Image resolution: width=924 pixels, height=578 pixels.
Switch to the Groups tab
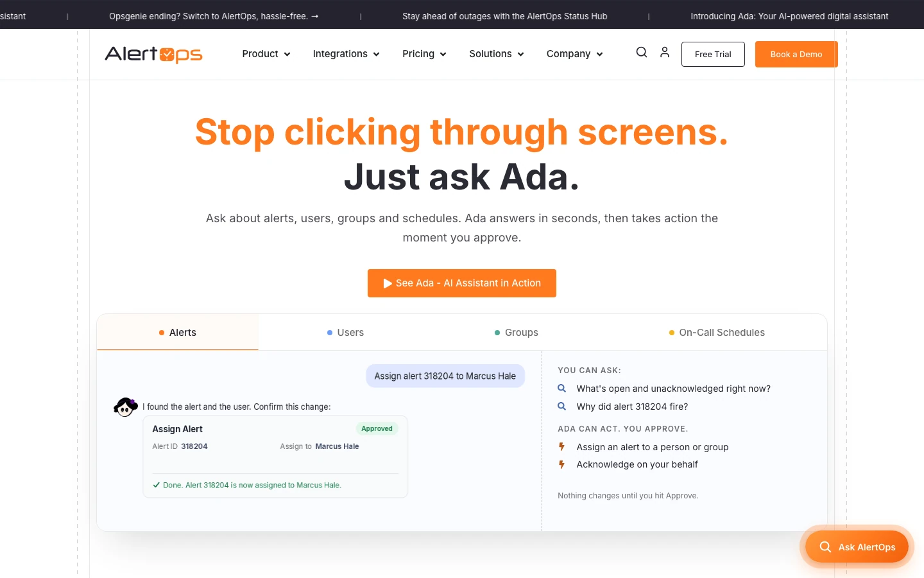point(517,333)
